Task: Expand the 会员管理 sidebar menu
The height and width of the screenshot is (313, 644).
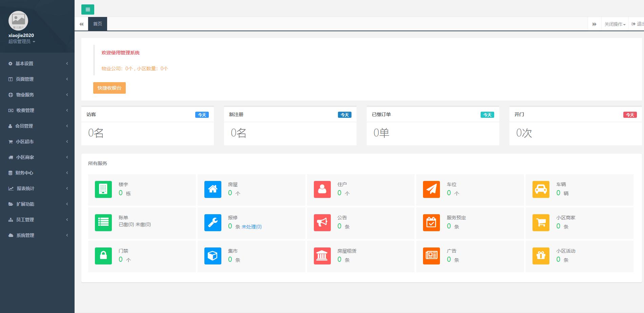Action: (37, 126)
